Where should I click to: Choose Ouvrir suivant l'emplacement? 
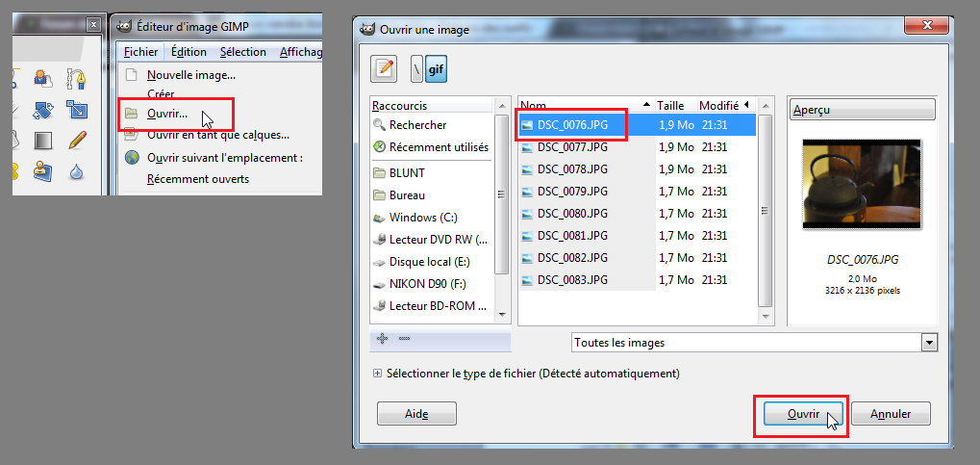coord(225,158)
